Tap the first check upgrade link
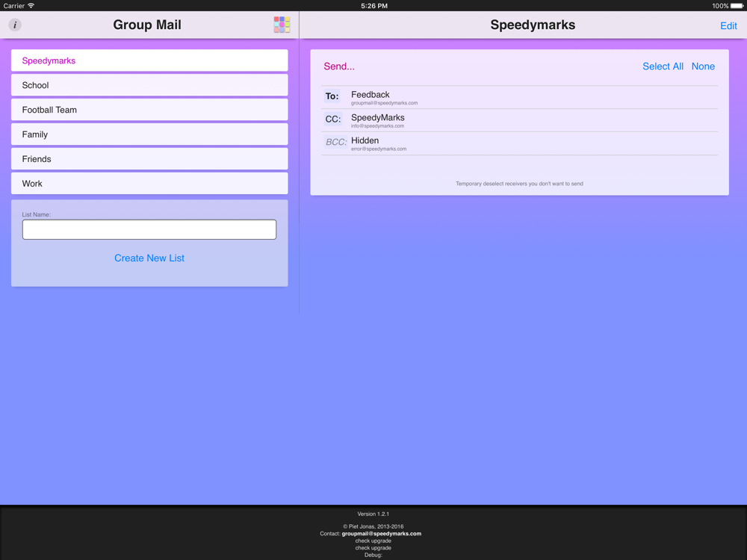Image resolution: width=747 pixels, height=560 pixels. click(373, 541)
